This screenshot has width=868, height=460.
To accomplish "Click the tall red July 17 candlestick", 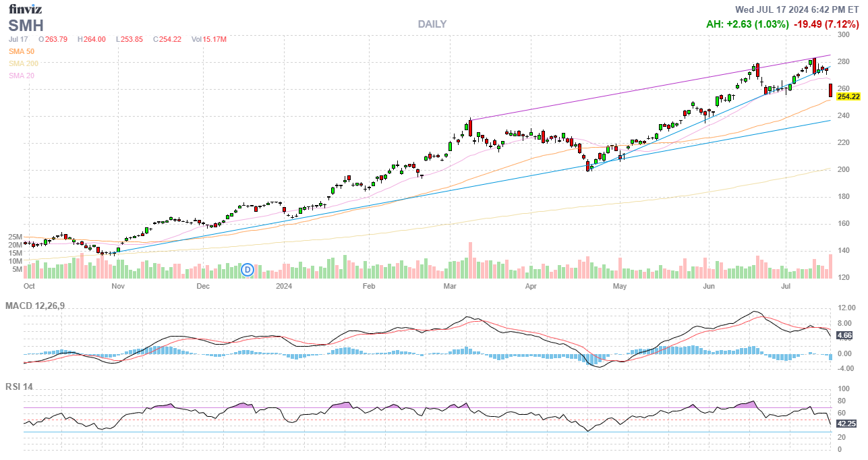I will tap(830, 90).
